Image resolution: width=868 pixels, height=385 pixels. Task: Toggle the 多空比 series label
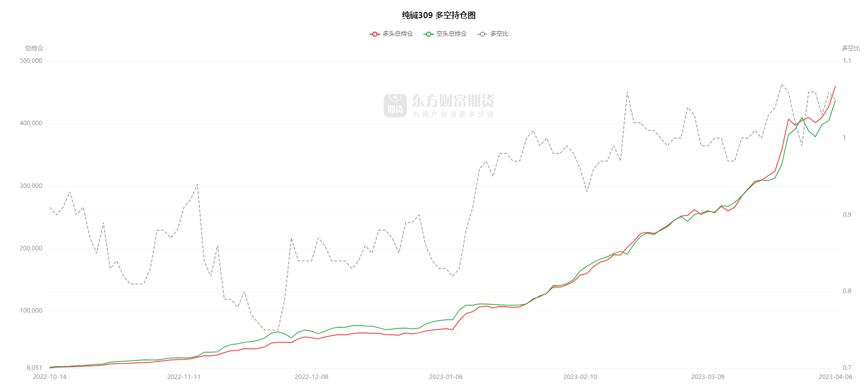[x=499, y=34]
